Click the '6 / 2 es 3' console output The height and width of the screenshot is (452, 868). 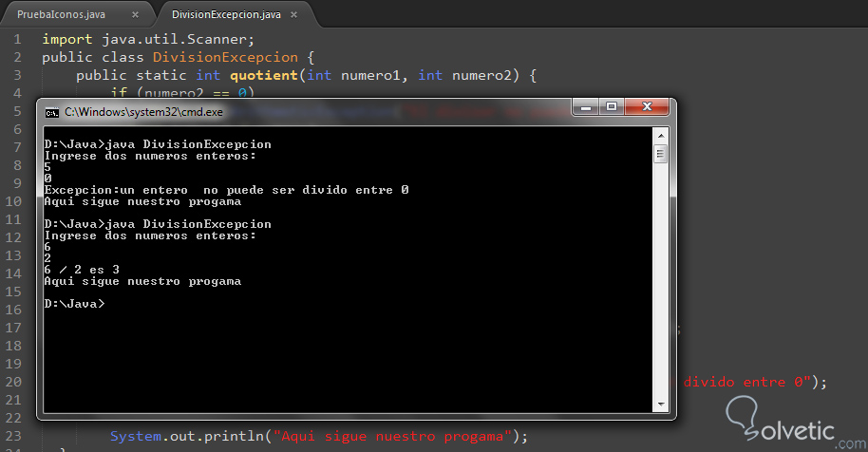pyautogui.click(x=82, y=270)
